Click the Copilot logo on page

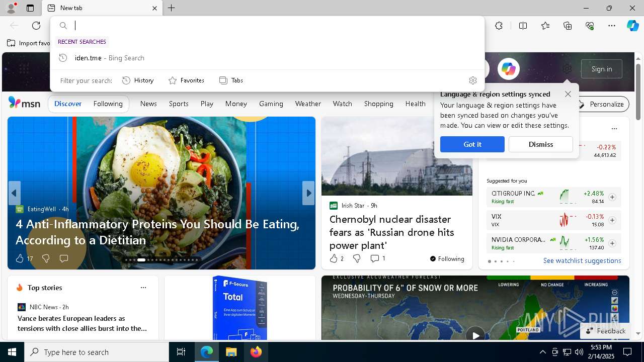point(508,69)
